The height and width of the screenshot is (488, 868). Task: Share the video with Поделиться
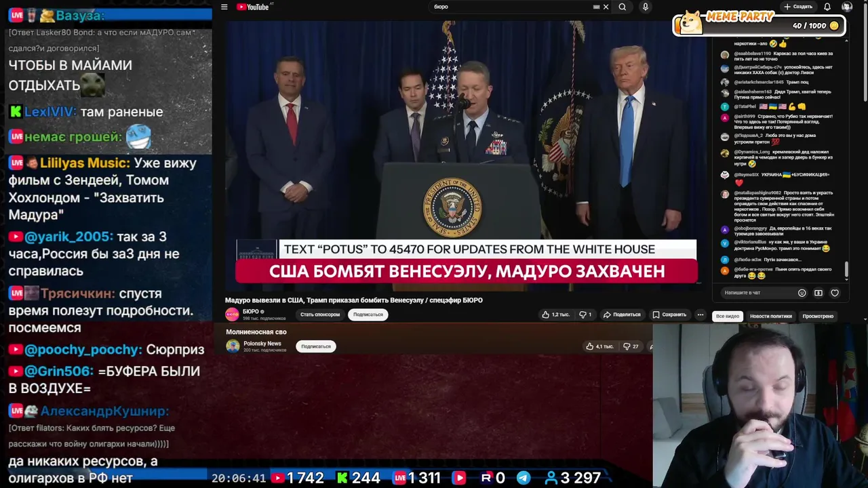click(622, 314)
